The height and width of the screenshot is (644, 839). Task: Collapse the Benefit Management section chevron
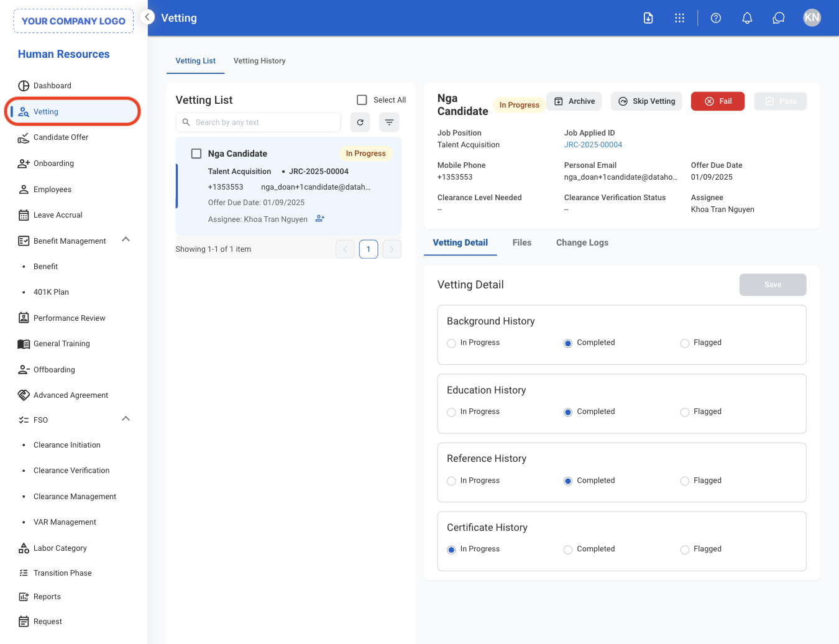[x=126, y=239]
